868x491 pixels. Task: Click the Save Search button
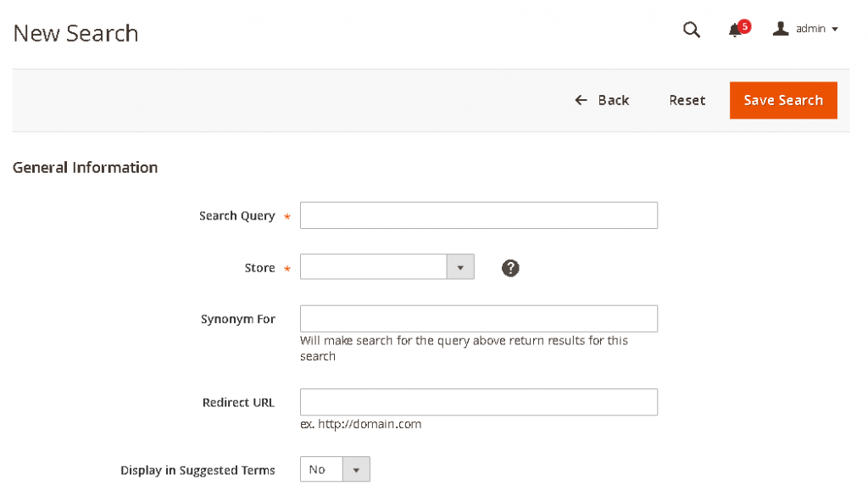click(x=782, y=100)
